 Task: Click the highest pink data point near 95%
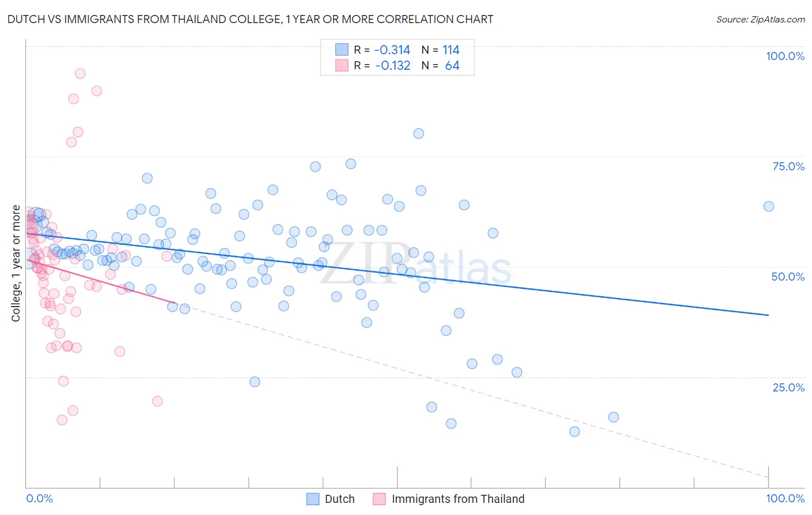point(80,73)
